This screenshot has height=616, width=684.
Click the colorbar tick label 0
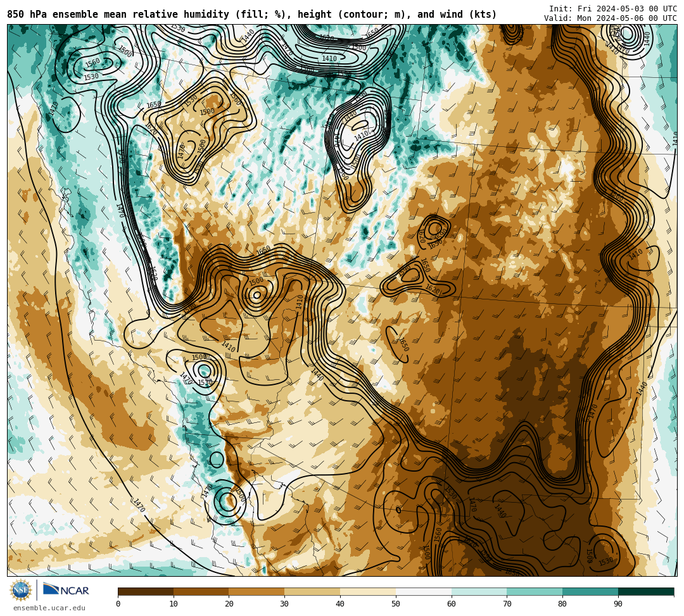tap(118, 604)
